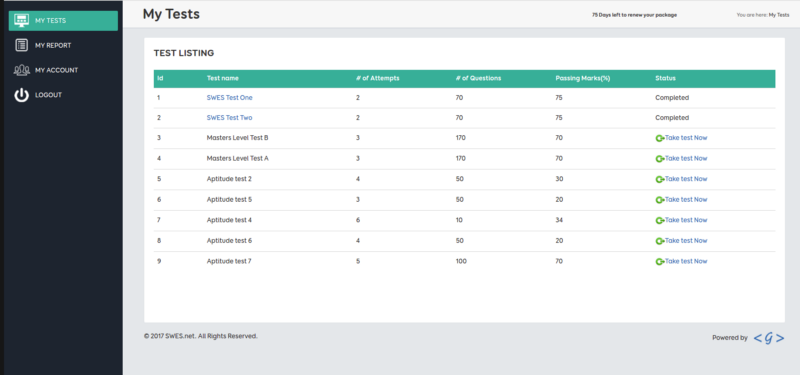
Task: Click green arrow icon for Aptitude test 5
Action: pos(660,199)
